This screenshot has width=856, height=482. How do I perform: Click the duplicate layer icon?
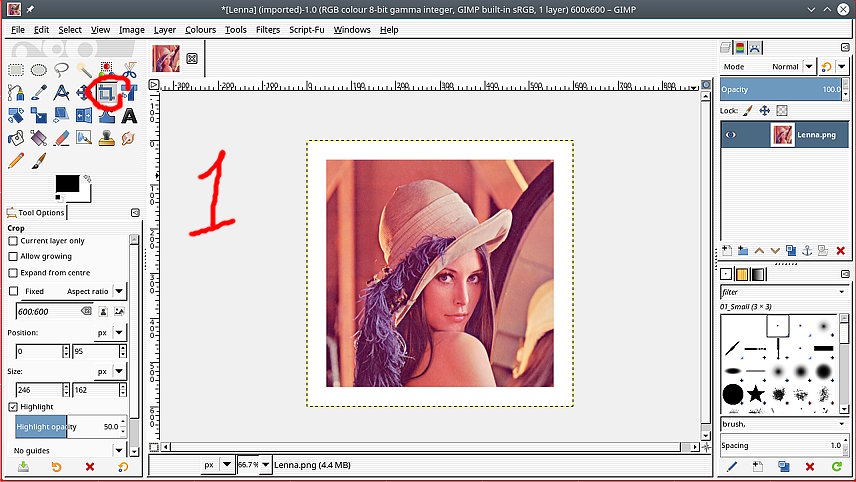point(790,251)
